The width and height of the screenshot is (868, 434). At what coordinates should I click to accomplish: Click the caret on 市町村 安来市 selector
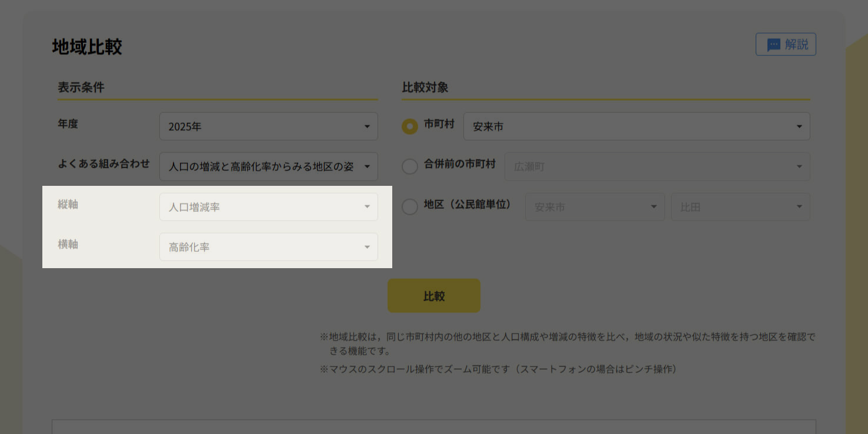coord(799,126)
